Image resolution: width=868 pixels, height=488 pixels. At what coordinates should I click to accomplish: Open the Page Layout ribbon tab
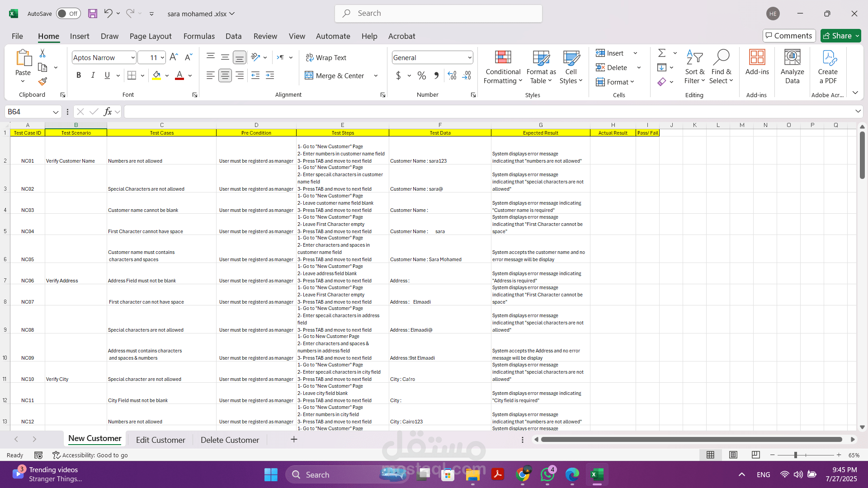[151, 36]
